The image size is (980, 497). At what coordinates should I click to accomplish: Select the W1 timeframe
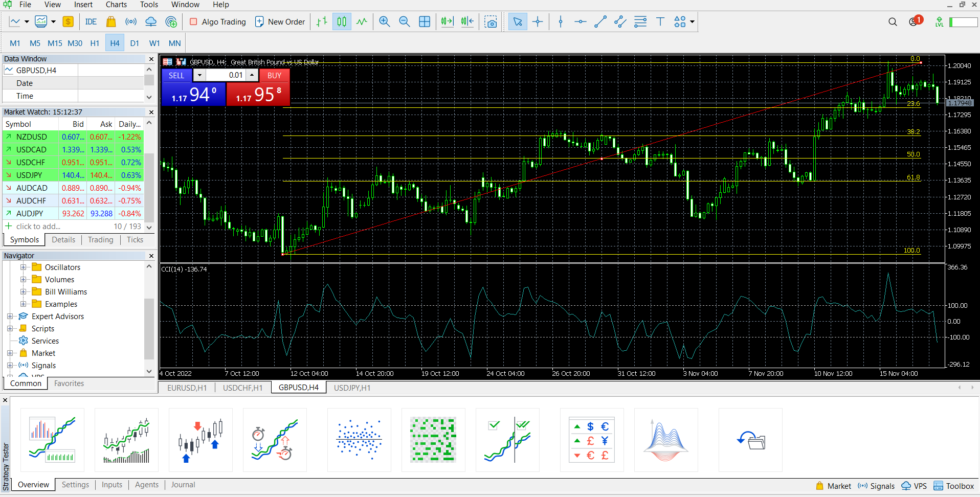point(154,43)
